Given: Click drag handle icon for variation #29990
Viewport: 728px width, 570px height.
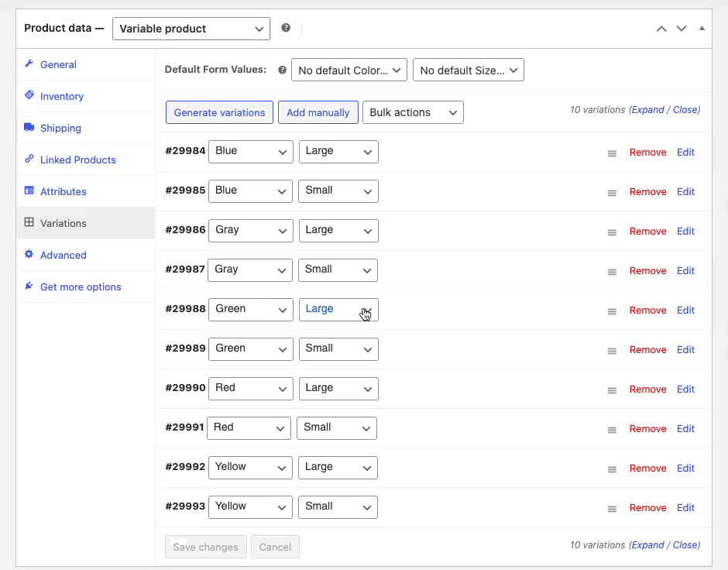Looking at the screenshot, I should pos(612,390).
